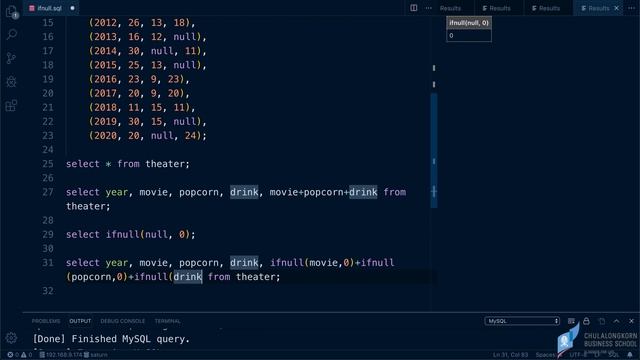
Task: Clear the output panel
Action: pos(571,321)
